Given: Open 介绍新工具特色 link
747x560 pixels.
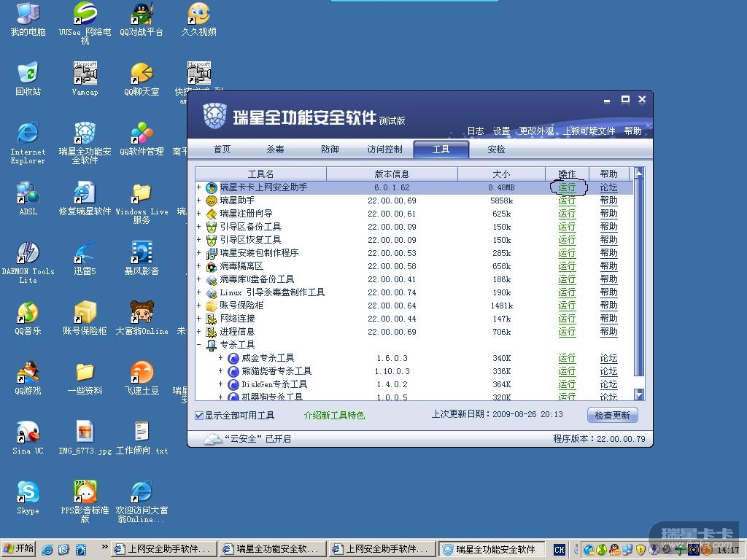Looking at the screenshot, I should click(x=334, y=416).
